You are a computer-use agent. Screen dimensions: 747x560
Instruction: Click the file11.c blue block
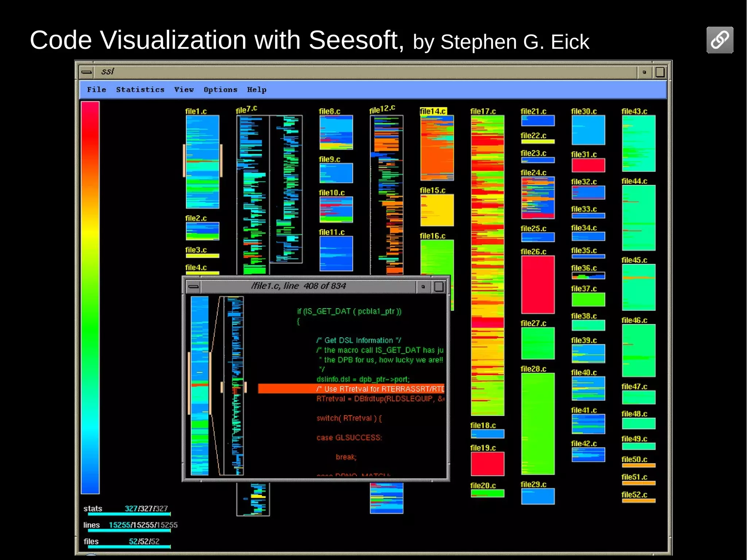click(336, 254)
